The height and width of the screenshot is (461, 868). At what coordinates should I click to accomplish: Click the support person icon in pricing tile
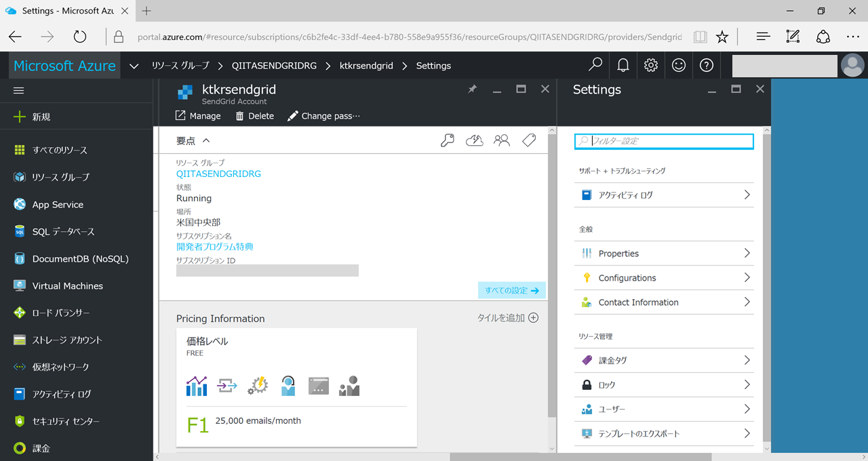[288, 386]
